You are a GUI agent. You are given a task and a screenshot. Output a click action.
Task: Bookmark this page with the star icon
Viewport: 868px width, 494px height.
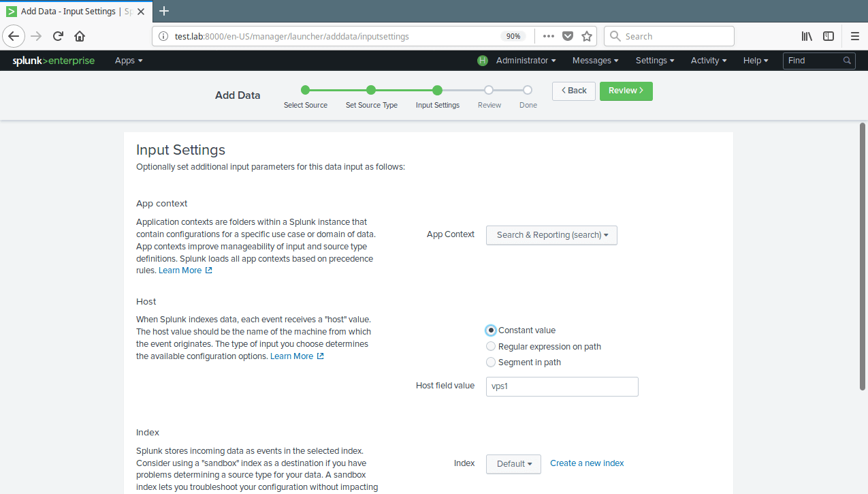587,36
